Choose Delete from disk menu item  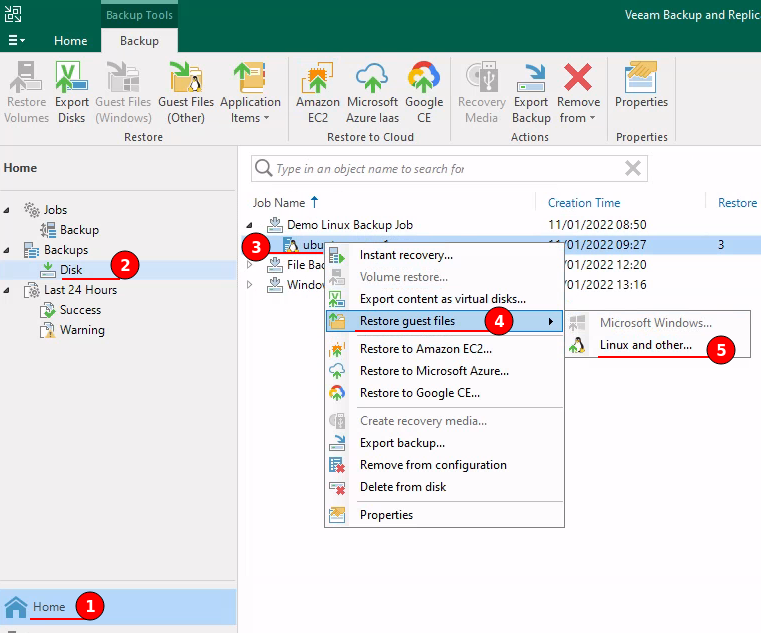[x=403, y=487]
